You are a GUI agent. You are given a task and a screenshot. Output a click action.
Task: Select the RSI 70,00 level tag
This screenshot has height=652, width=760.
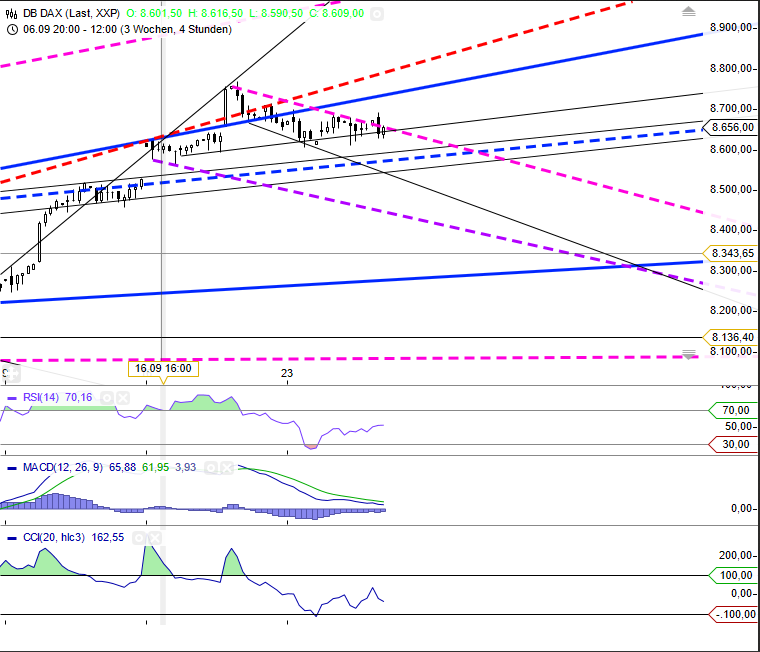click(733, 410)
